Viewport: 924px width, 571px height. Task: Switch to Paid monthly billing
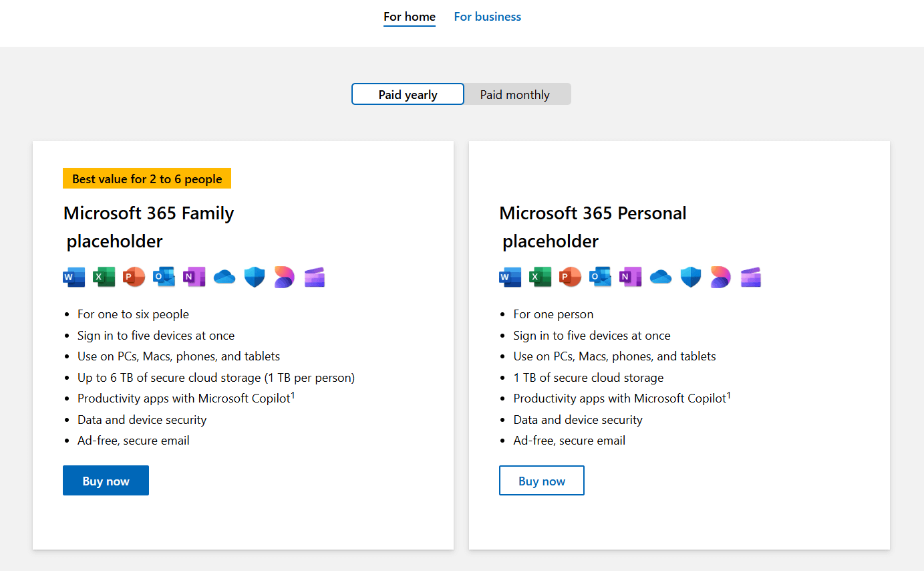(x=515, y=94)
